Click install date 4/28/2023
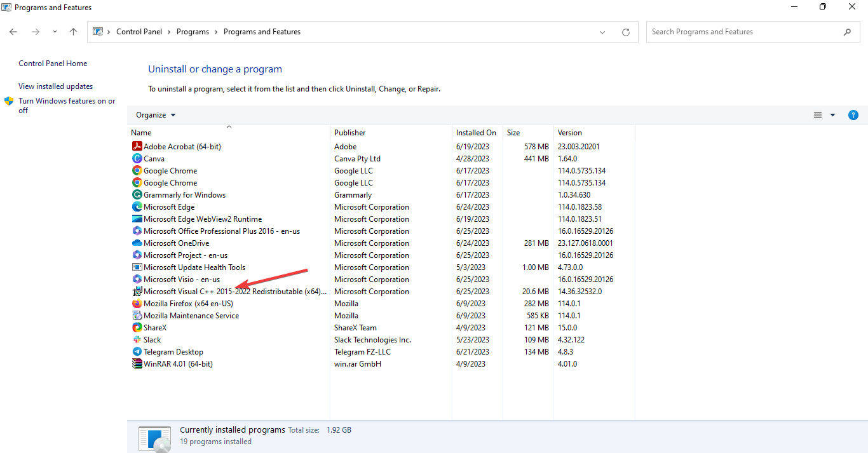868x453 pixels. pyautogui.click(x=473, y=159)
